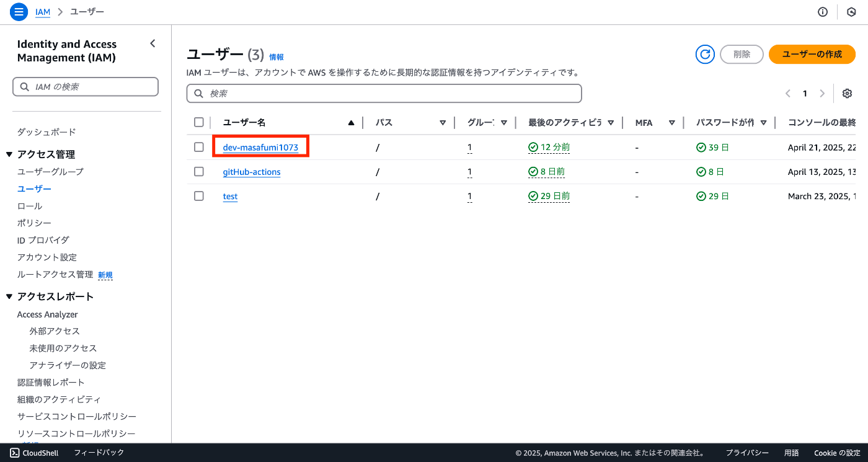Check the gitHub-actions row checkbox
The height and width of the screenshot is (462, 868).
pos(199,172)
